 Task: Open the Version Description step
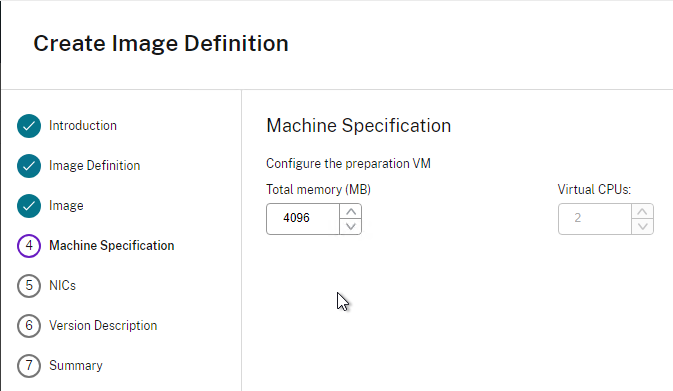coord(103,325)
